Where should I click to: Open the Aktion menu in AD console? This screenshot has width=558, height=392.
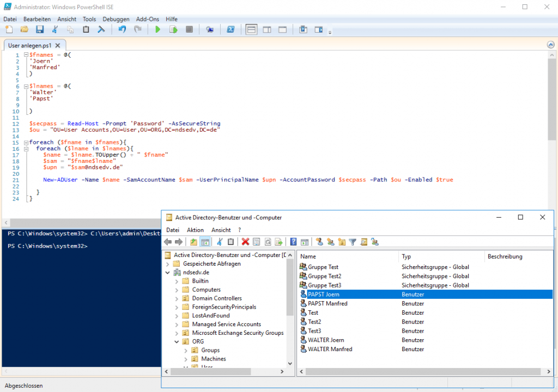pyautogui.click(x=195, y=229)
